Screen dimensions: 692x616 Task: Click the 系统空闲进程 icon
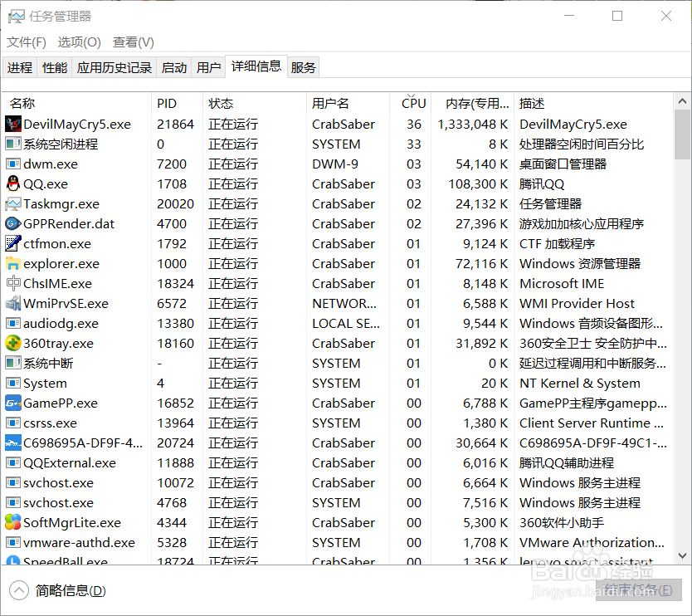(x=12, y=144)
